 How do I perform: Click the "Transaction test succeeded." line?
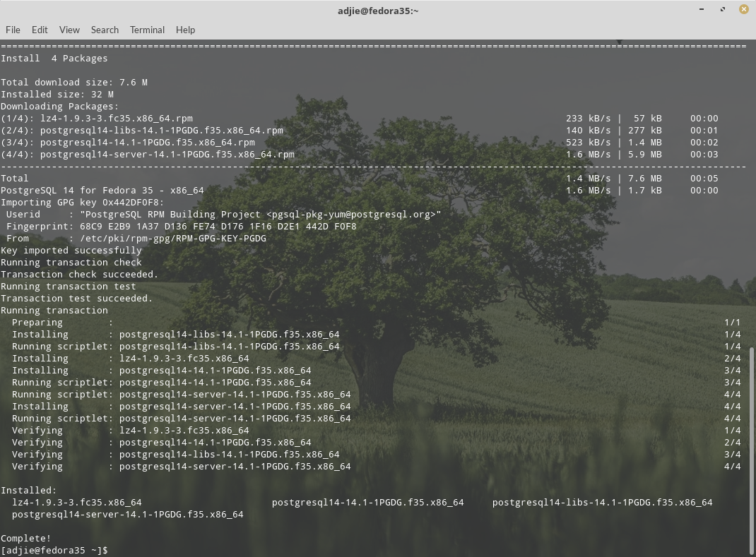[77, 299]
